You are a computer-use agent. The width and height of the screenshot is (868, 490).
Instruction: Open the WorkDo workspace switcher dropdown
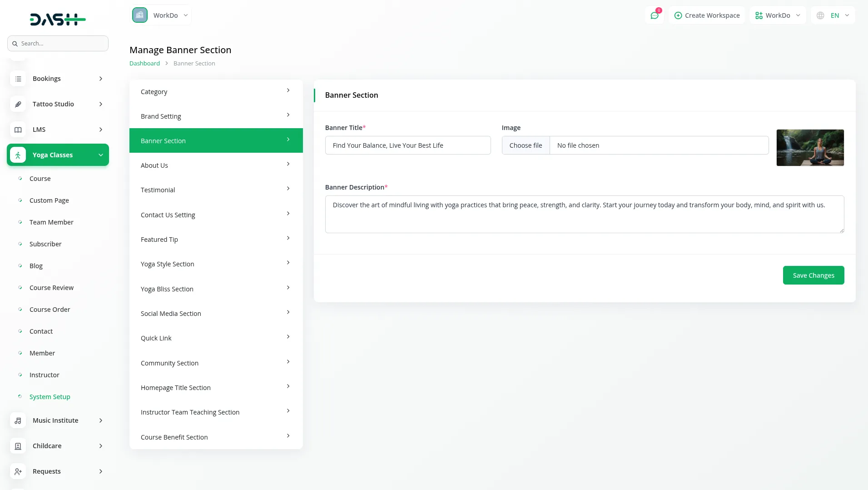777,15
